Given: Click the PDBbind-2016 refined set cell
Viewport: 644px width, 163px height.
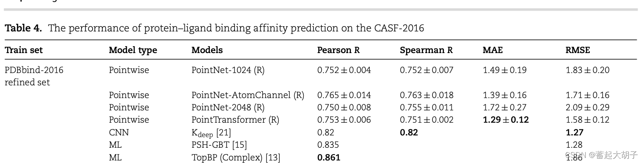Looking at the screenshot, I should click(x=34, y=76).
